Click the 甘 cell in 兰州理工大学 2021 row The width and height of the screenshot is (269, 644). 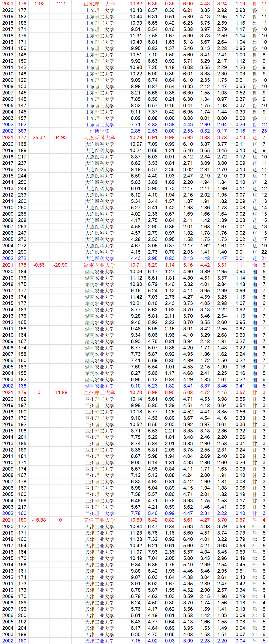[255, 393]
